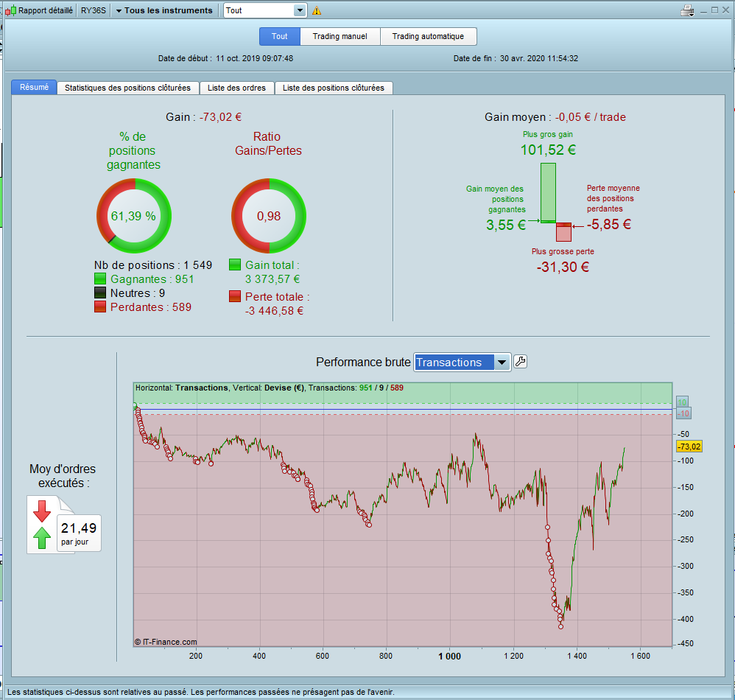
Task: Click the 0,98 gains/losses ratio donut
Action: (269, 216)
